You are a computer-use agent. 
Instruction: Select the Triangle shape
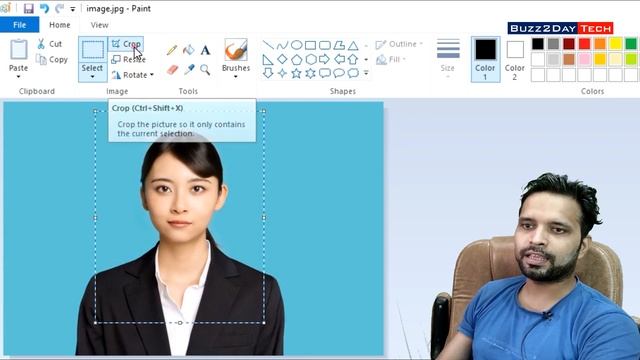(353, 45)
